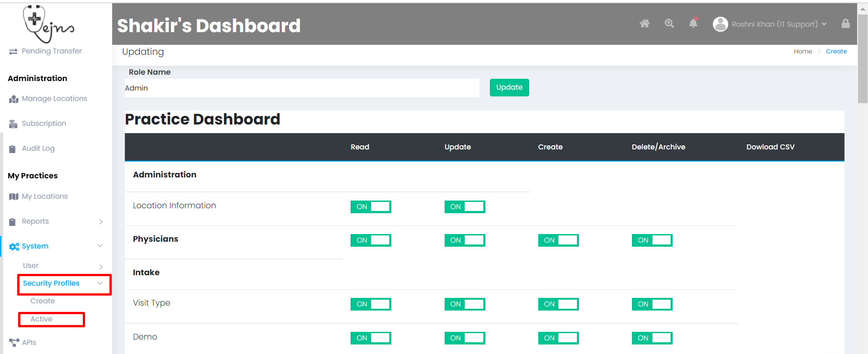Click the Home breadcrumb link
The image size is (868, 354).
(x=802, y=52)
